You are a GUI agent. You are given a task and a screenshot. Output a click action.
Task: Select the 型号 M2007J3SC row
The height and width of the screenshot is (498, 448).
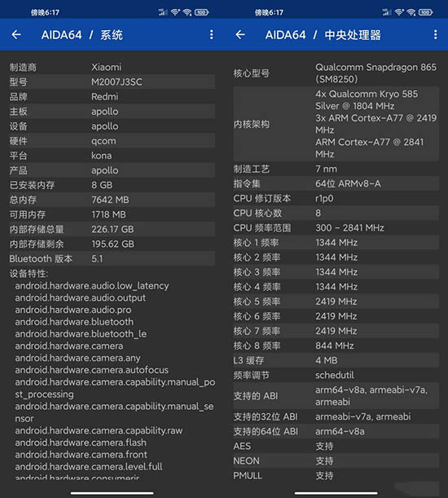point(112,82)
